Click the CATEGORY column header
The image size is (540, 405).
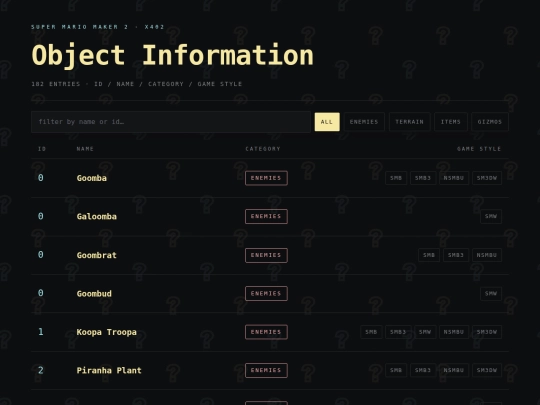click(x=263, y=149)
